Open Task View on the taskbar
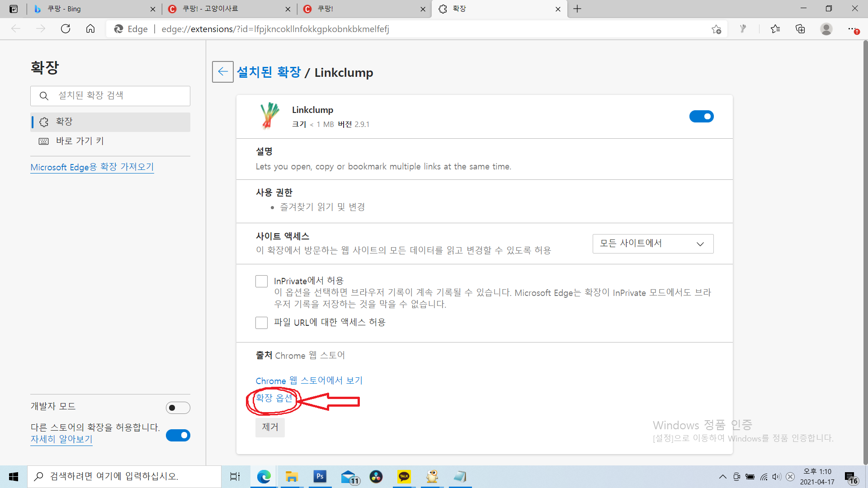The height and width of the screenshot is (488, 868). (x=235, y=477)
